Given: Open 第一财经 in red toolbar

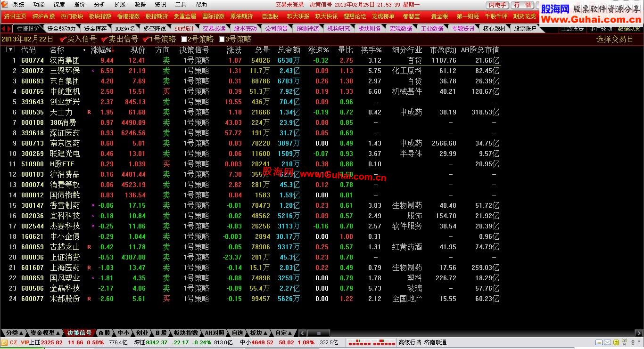Looking at the screenshot, I should (x=468, y=16).
